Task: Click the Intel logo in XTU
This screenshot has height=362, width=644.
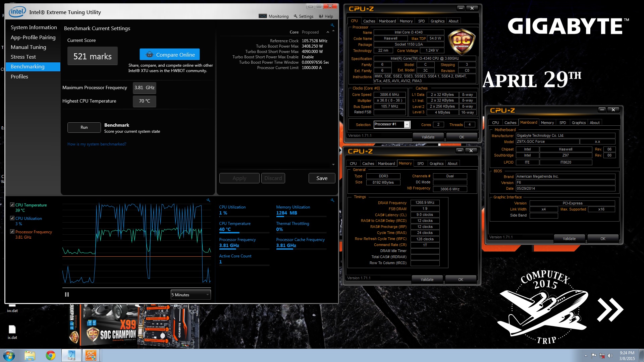Action: pos(17,12)
